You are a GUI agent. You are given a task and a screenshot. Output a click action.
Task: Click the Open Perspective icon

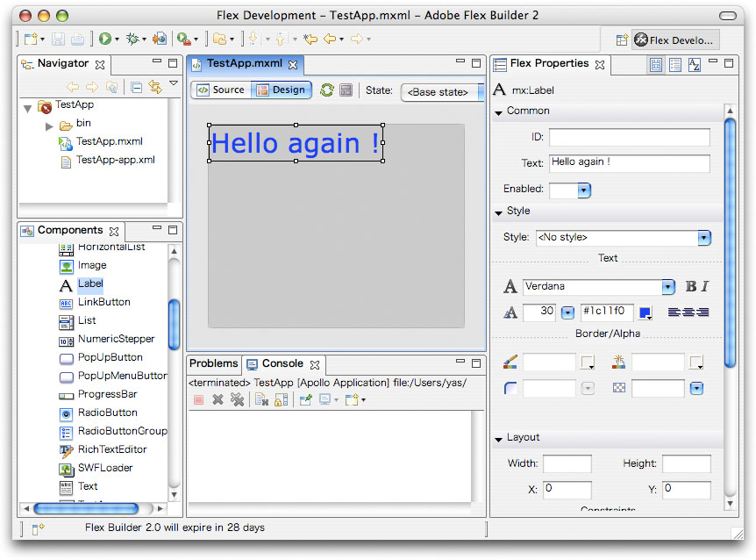coord(622,40)
